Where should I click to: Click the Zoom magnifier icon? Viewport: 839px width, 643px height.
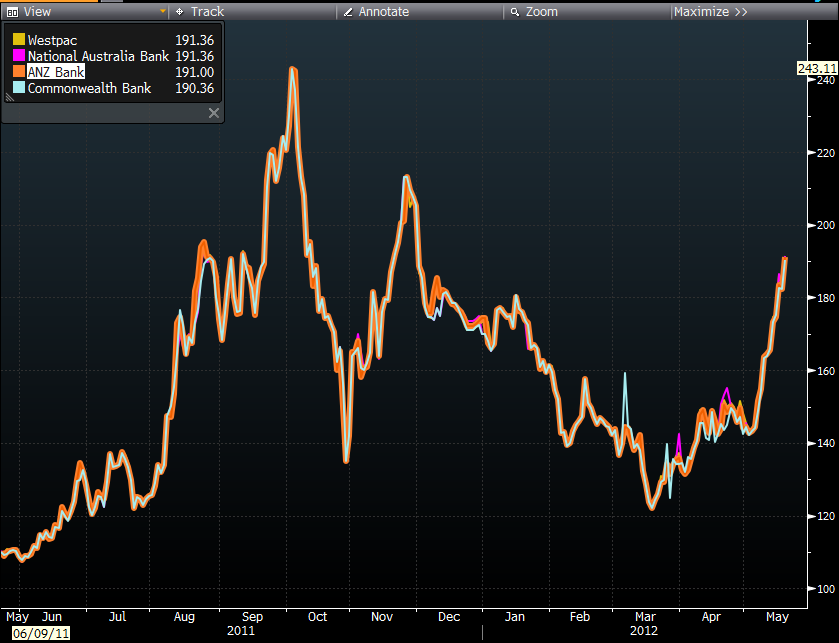[514, 11]
